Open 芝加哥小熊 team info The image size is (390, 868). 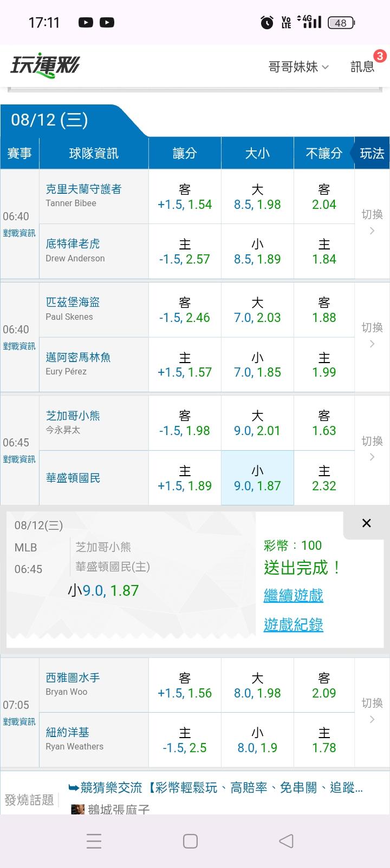[73, 416]
